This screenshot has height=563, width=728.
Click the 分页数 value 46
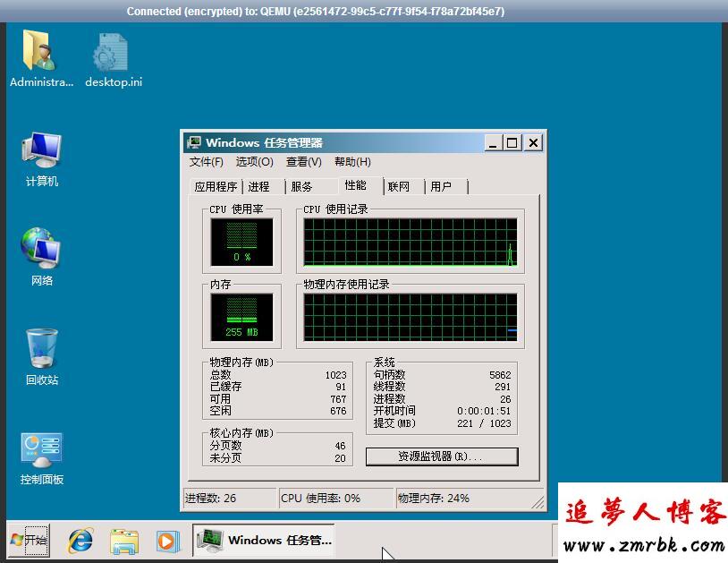pyautogui.click(x=341, y=446)
